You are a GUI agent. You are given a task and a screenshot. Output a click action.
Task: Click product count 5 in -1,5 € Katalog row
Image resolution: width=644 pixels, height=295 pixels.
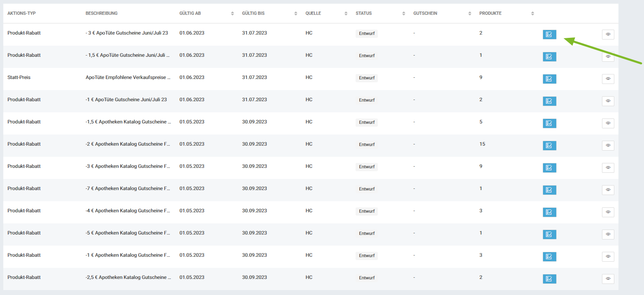481,122
